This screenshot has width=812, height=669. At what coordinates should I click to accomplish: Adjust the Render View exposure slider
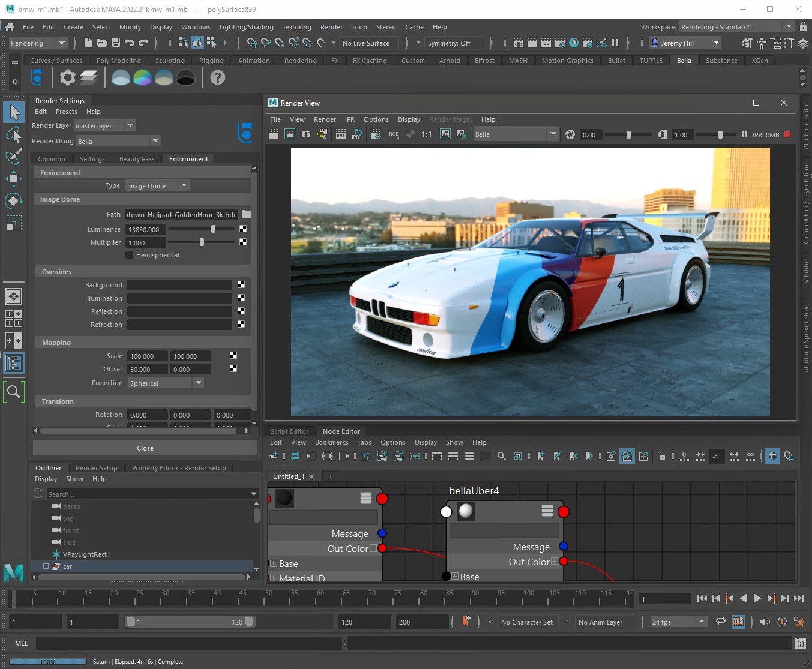click(628, 134)
